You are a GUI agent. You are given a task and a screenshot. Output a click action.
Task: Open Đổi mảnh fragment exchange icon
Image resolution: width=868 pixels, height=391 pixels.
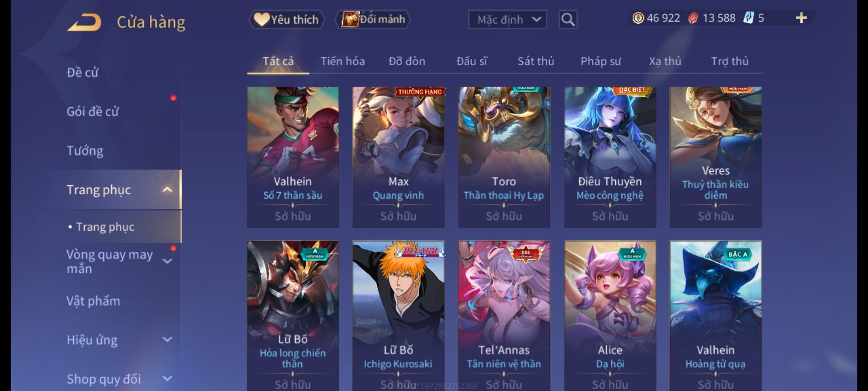point(373,20)
